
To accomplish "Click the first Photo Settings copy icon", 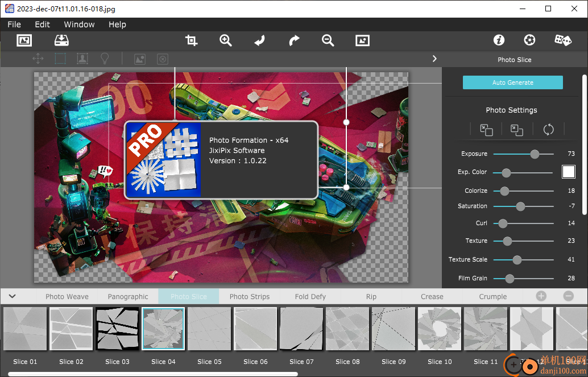I will (486, 130).
